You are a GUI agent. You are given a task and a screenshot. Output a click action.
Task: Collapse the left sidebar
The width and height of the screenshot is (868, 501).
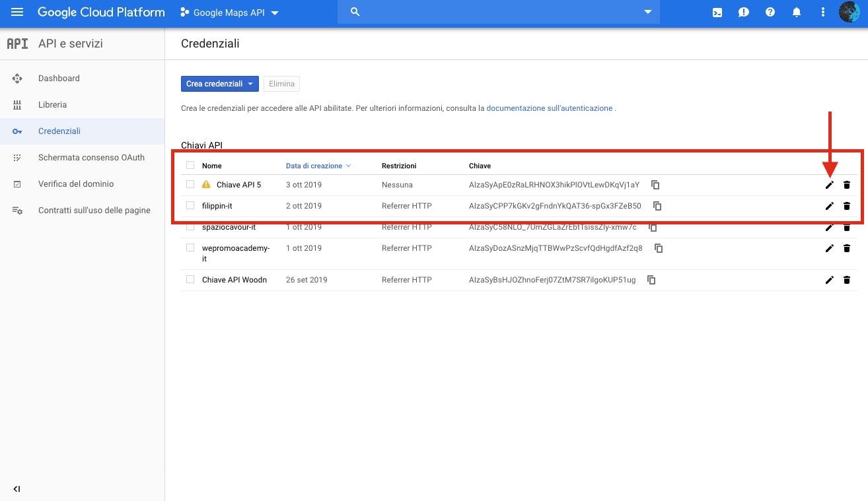(x=17, y=489)
